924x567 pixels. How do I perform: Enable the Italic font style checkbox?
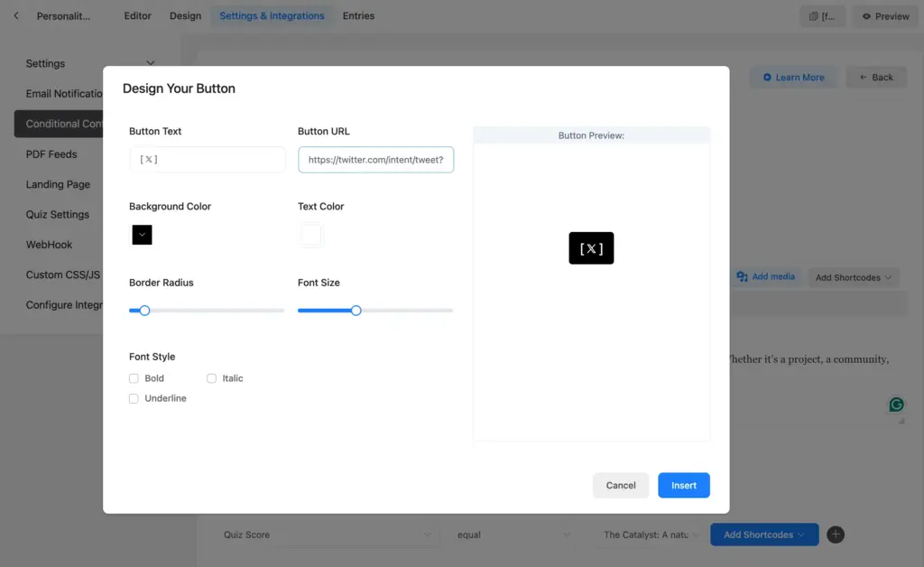[x=211, y=378]
